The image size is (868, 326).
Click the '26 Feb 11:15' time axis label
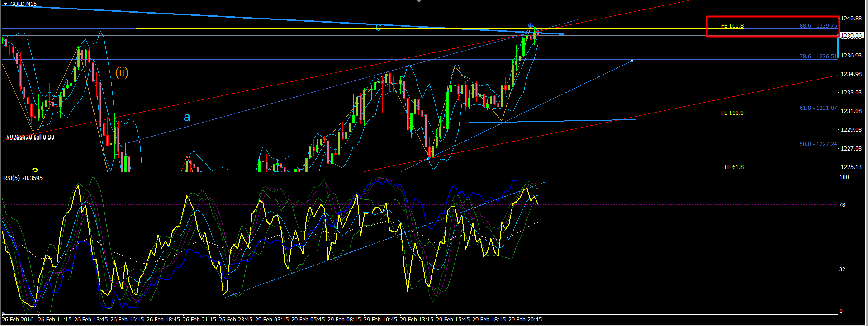(55, 320)
